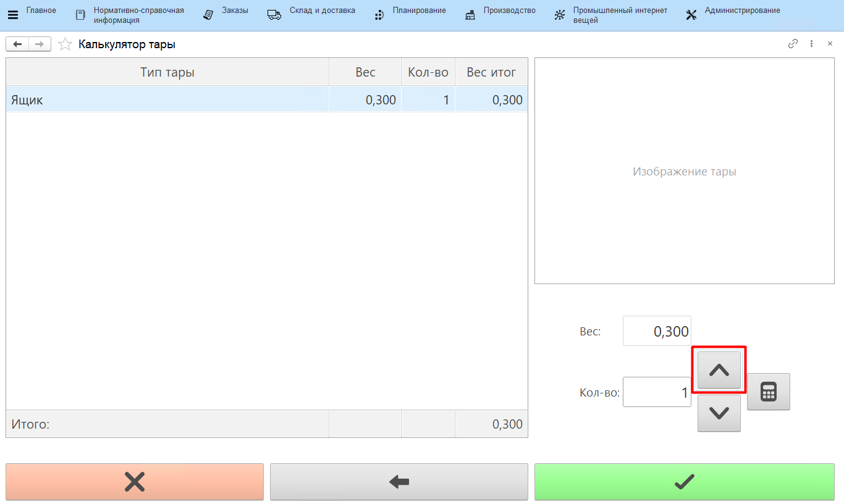
Task: Copy link using the chain icon
Action: coord(793,44)
